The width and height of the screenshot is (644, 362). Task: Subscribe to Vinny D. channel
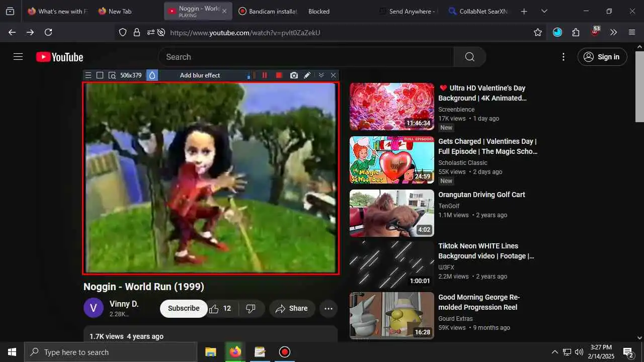pos(184,308)
